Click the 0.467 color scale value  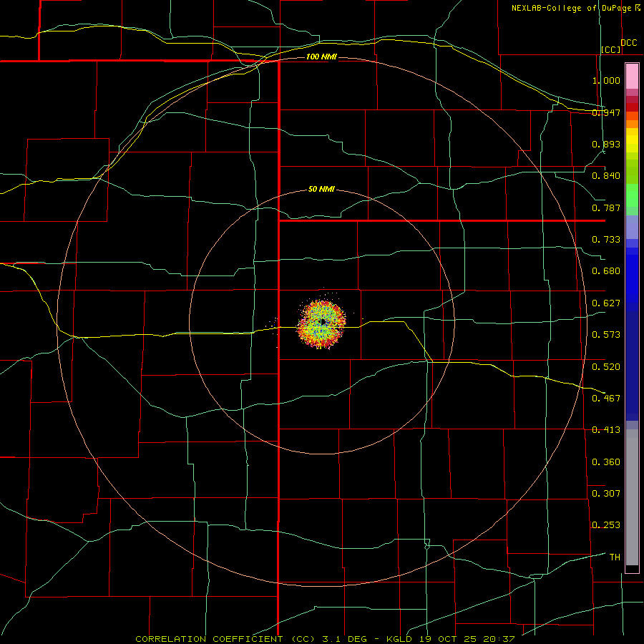coord(606,399)
